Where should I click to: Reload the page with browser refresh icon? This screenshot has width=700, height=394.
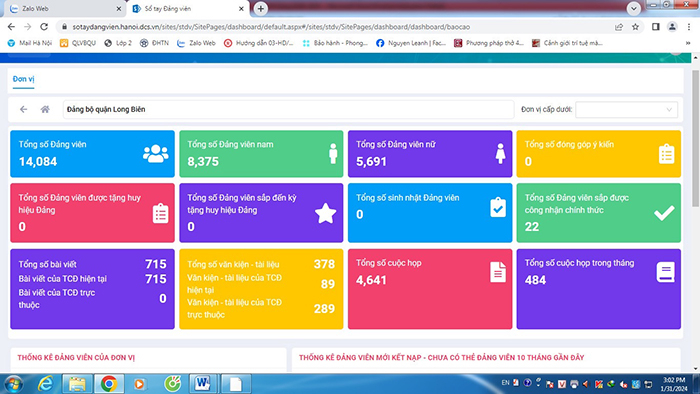[44, 27]
